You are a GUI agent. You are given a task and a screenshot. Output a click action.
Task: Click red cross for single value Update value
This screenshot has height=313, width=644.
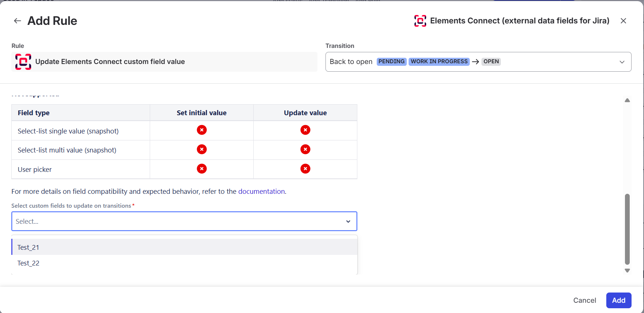(x=305, y=130)
